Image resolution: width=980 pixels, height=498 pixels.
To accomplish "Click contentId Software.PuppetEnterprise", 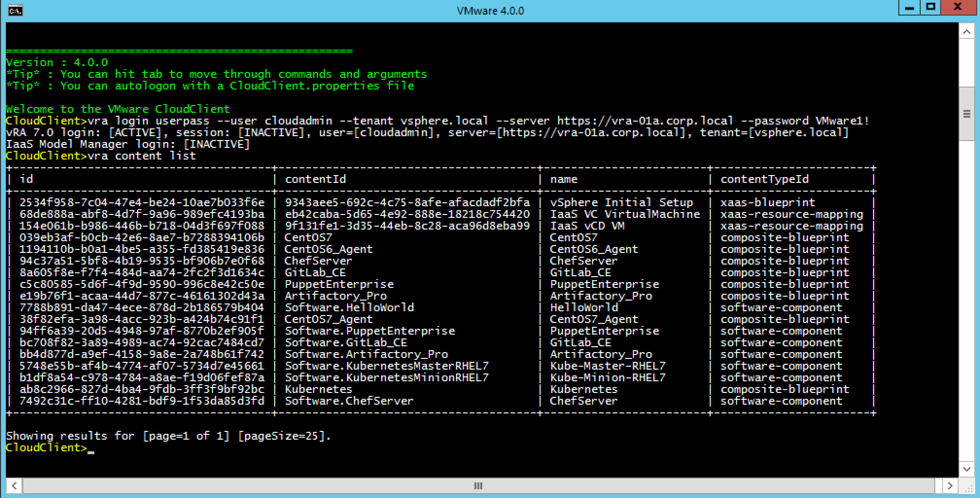I will 370,331.
